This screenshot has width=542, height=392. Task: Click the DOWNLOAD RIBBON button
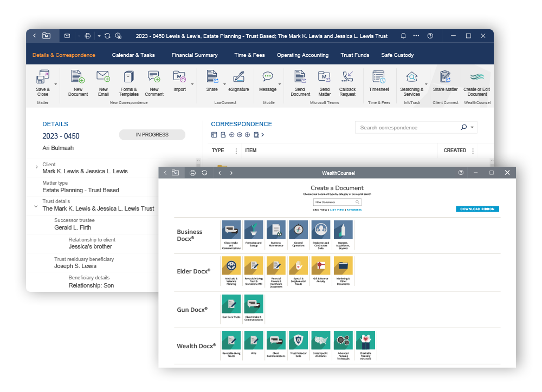coord(477,208)
